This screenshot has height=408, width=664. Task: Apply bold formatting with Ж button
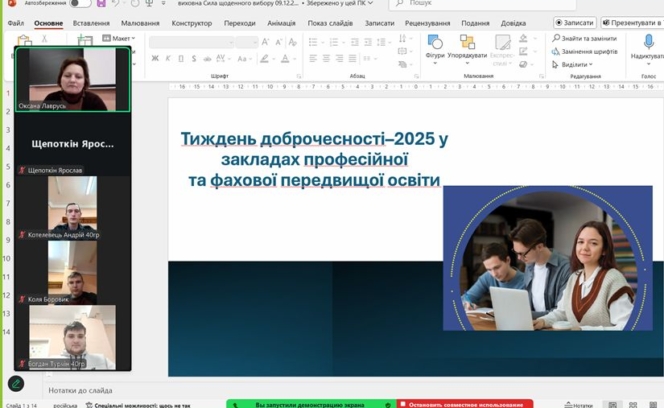[155, 59]
